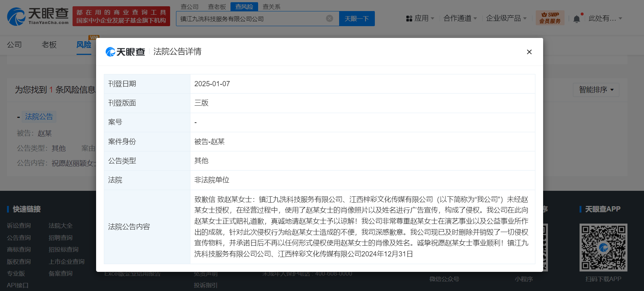Open the 版权查询 footer link
The image size is (644, 291).
click(19, 262)
